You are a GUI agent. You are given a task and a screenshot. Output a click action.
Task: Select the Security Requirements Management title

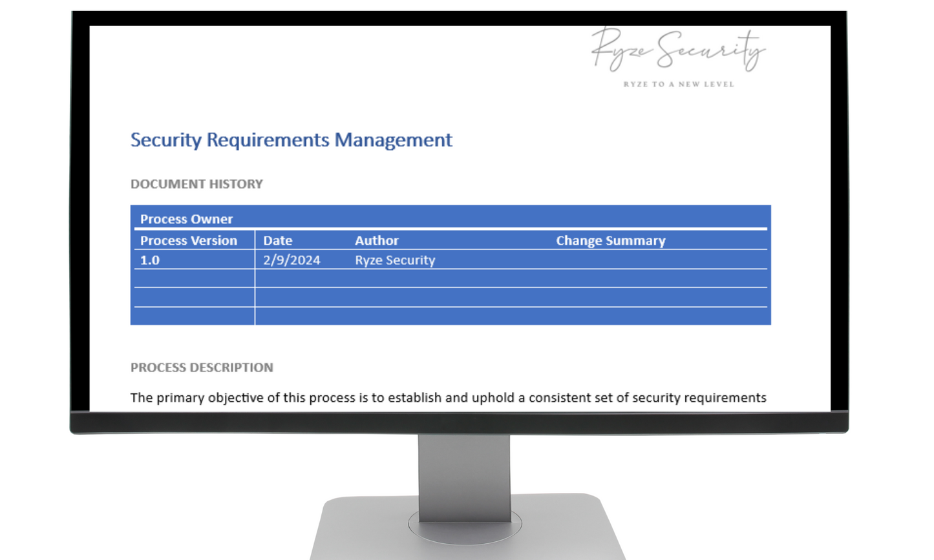[x=291, y=140]
